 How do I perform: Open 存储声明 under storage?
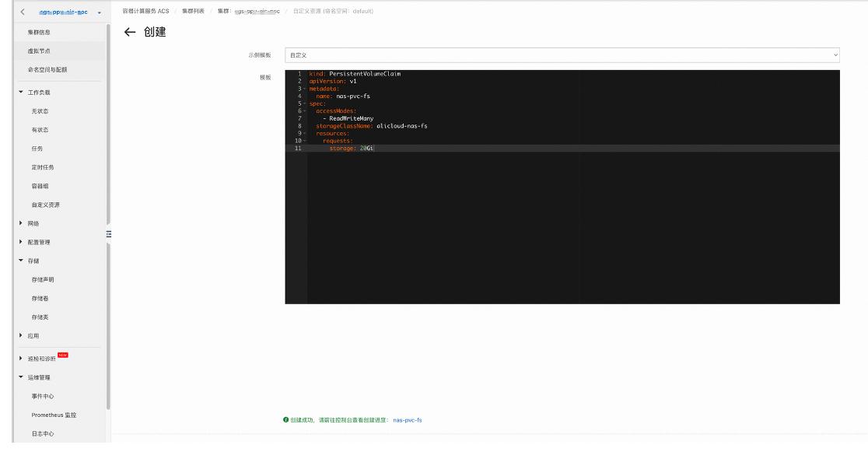click(43, 280)
